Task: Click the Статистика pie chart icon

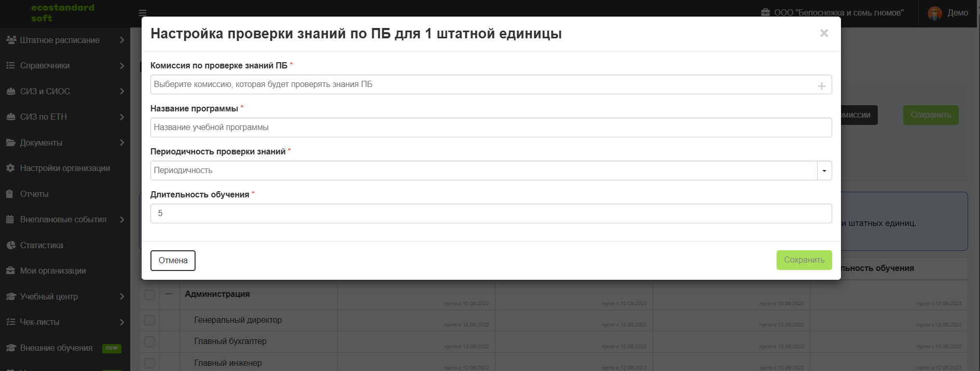Action: [10, 245]
